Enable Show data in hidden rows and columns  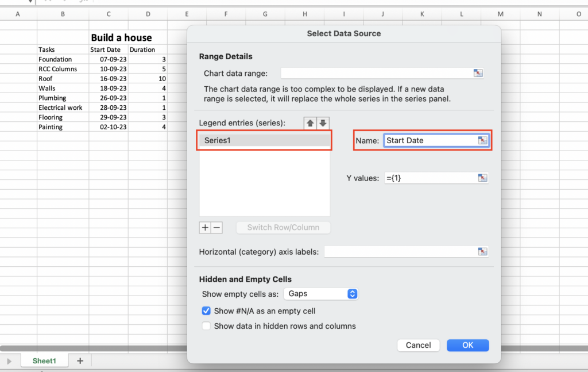(206, 326)
